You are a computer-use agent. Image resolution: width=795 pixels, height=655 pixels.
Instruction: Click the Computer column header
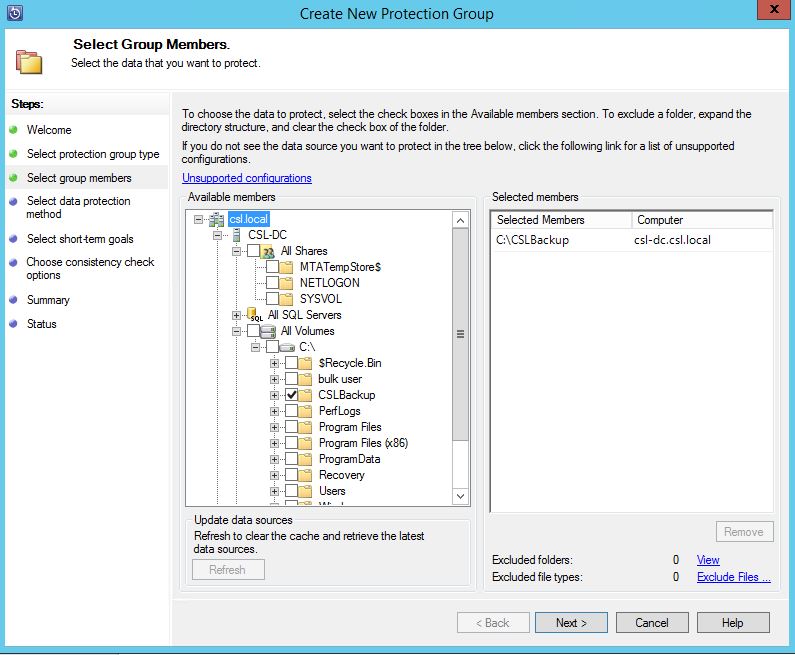click(702, 220)
